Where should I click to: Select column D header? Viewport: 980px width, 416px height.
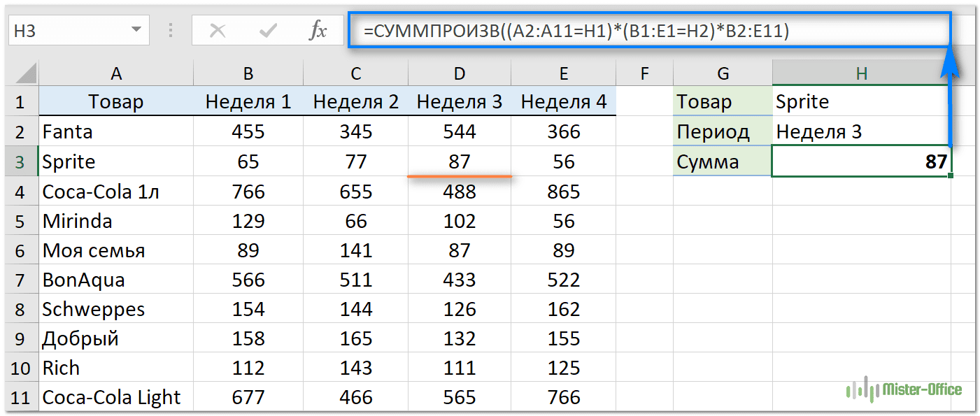pos(460,73)
